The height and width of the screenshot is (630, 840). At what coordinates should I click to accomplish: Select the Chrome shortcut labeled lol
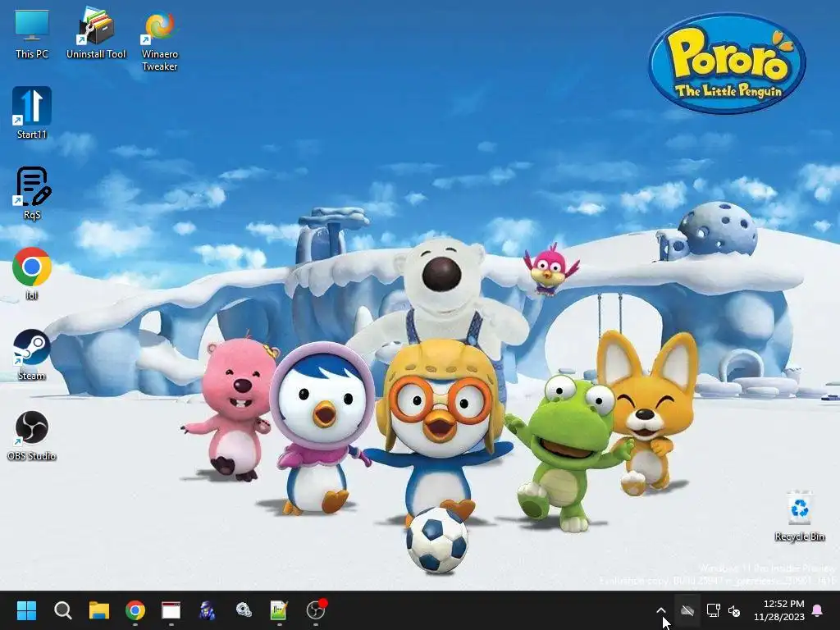coord(32,274)
